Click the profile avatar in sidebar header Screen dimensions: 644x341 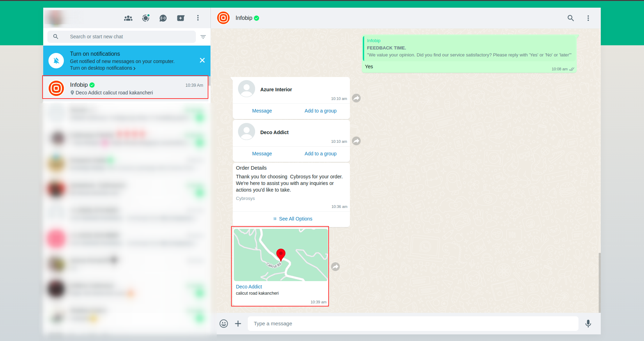[55, 18]
